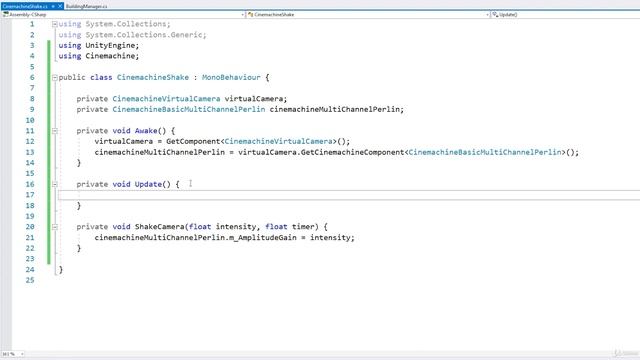This screenshot has width=640, height=360.
Task: Close the CinemachineShake.cs tab
Action: tap(60, 7)
